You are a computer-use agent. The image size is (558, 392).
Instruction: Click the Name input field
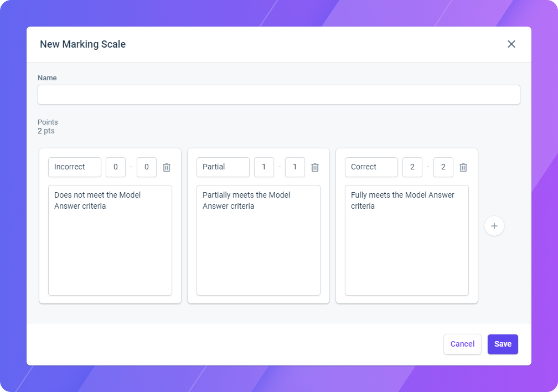pos(279,95)
